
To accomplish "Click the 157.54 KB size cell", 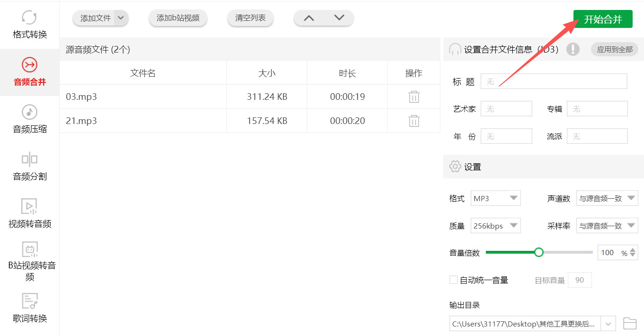I will (x=267, y=121).
